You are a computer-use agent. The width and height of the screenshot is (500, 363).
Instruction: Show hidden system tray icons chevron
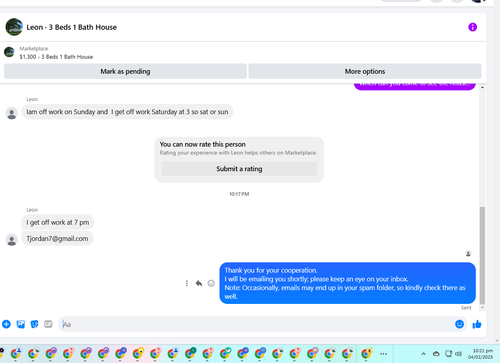[x=423, y=354]
